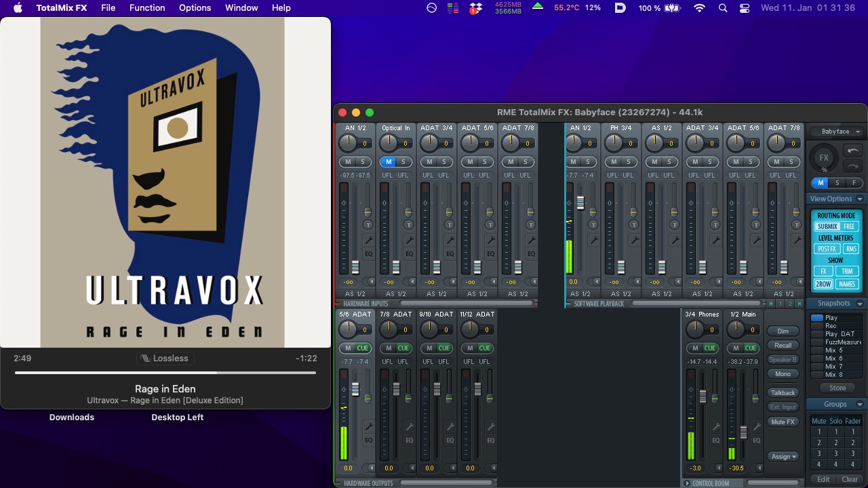Expand the Control Room triangle
The width and height of the screenshot is (868, 488).
pyautogui.click(x=688, y=484)
